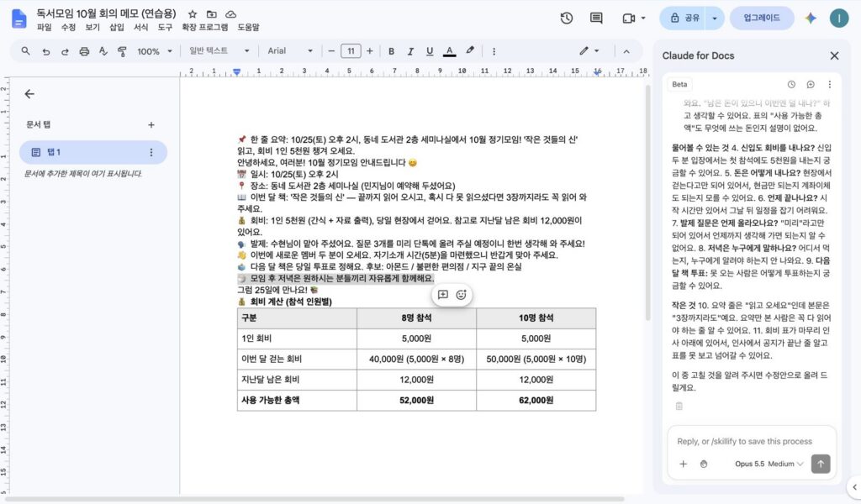The height and width of the screenshot is (504, 861).
Task: Open the highlight color pen
Action: click(470, 50)
